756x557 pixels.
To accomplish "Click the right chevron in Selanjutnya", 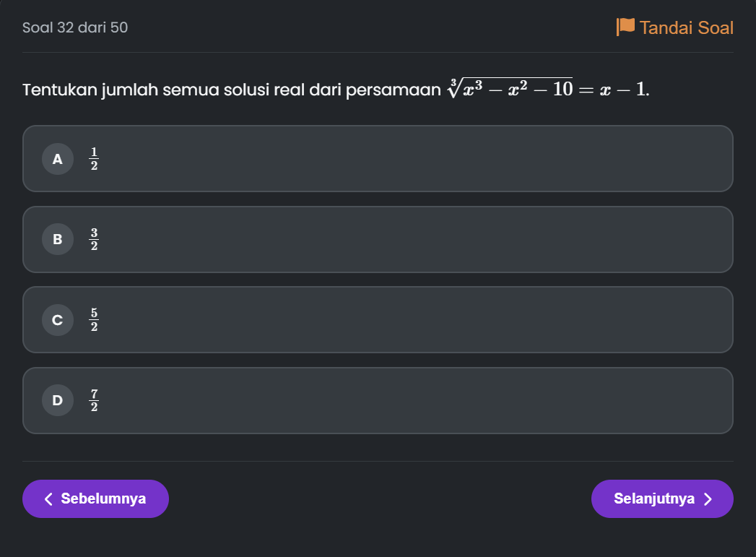I will (708, 498).
